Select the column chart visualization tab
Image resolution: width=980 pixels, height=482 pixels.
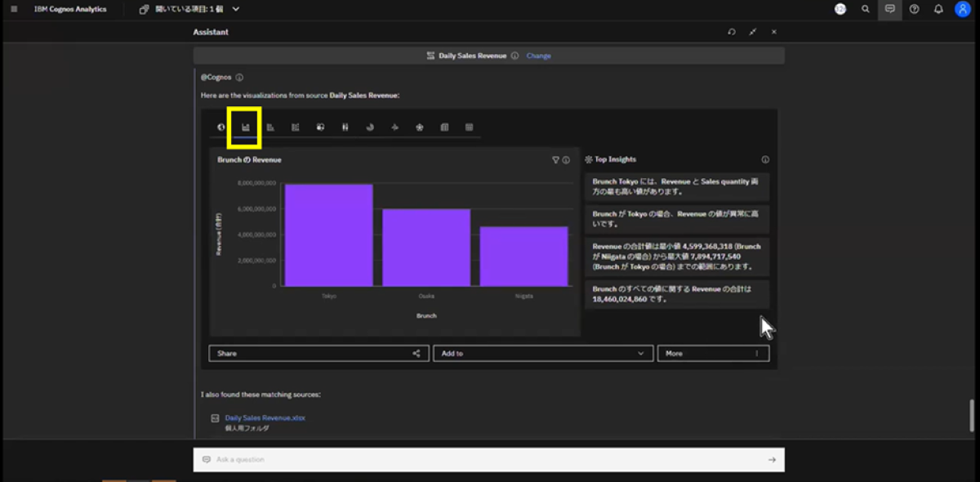[245, 127]
